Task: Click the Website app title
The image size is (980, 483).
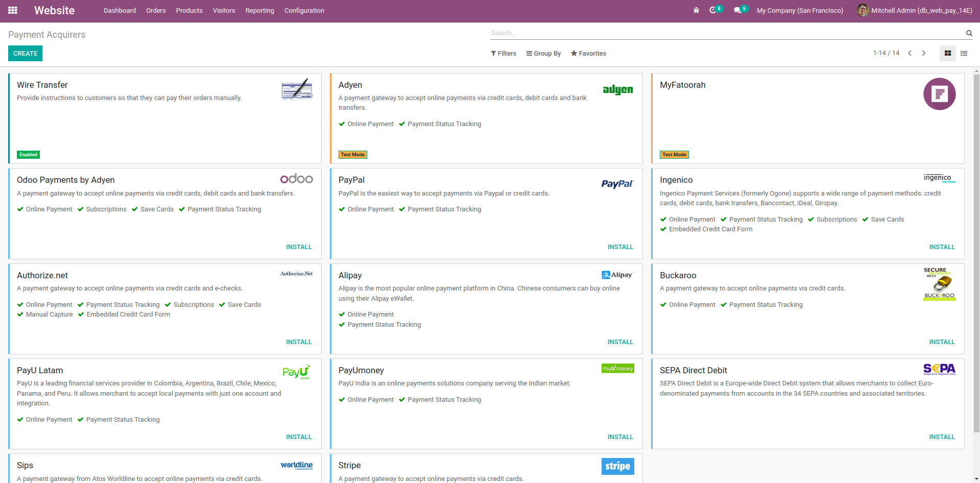Action: 55,11
